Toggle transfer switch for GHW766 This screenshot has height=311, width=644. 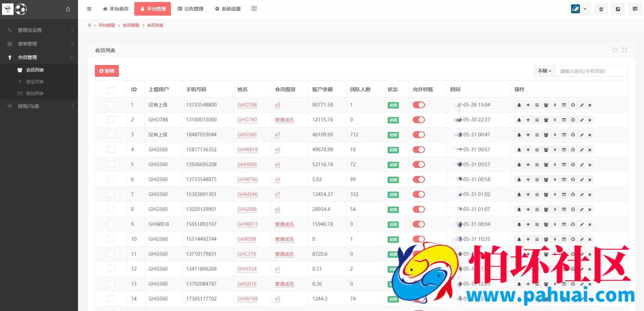[419, 179]
